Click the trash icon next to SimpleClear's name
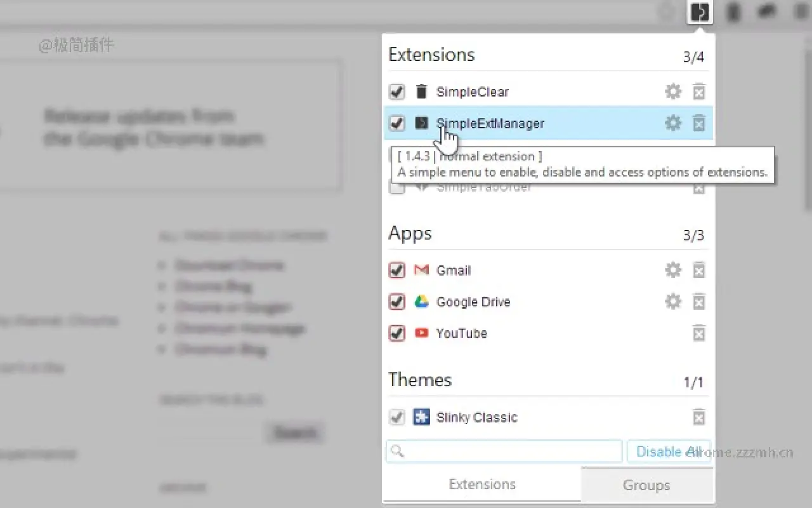The image size is (812, 508). click(421, 91)
